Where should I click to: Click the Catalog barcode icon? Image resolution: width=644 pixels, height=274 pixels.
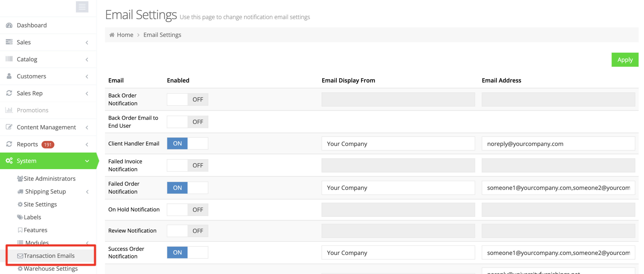9,59
